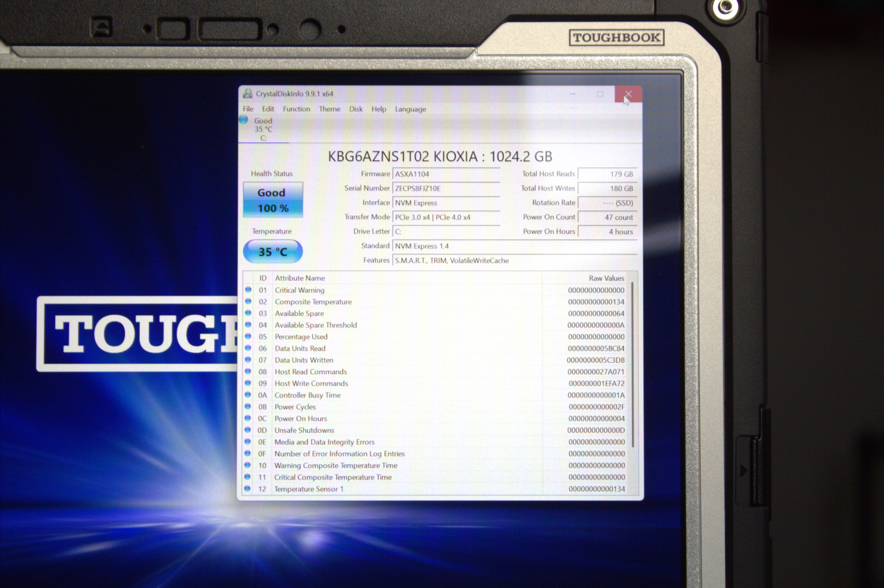
Task: Click the status icon for Power On Hours row
Action: click(x=248, y=418)
